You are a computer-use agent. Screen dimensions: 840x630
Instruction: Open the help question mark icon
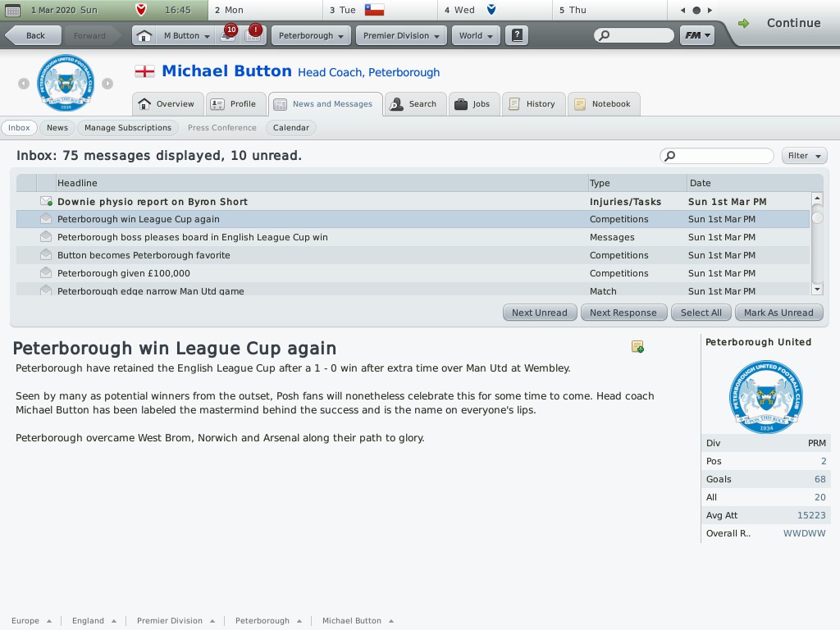point(517,35)
